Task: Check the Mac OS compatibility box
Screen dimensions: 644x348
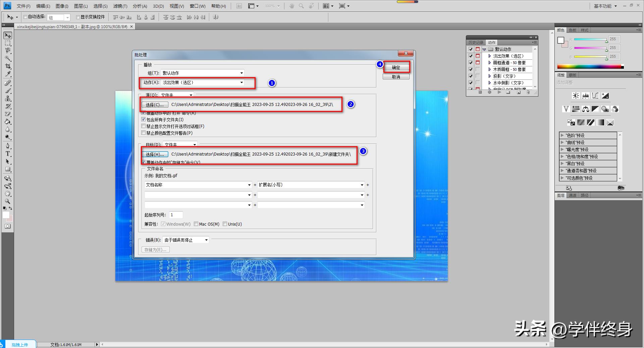Action: [196, 224]
